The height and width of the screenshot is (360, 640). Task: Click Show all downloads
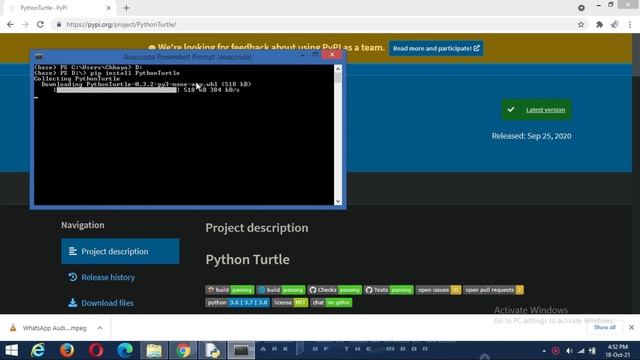coord(604,327)
